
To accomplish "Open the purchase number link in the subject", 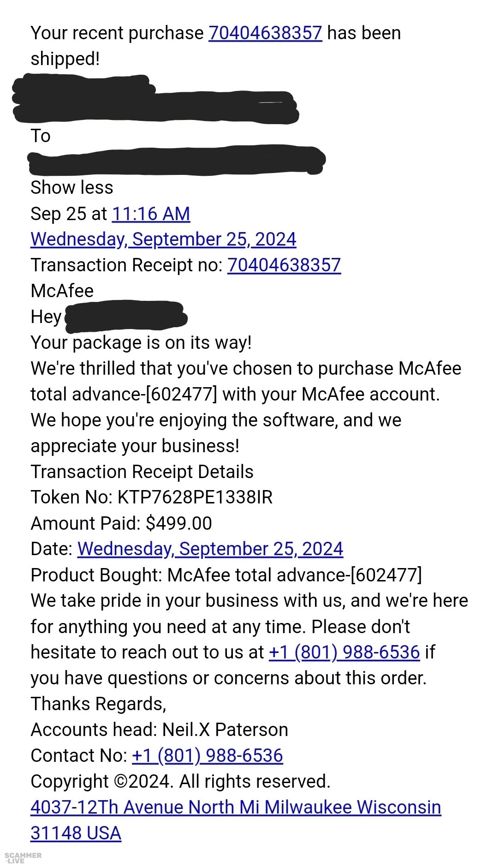I will (x=265, y=33).
